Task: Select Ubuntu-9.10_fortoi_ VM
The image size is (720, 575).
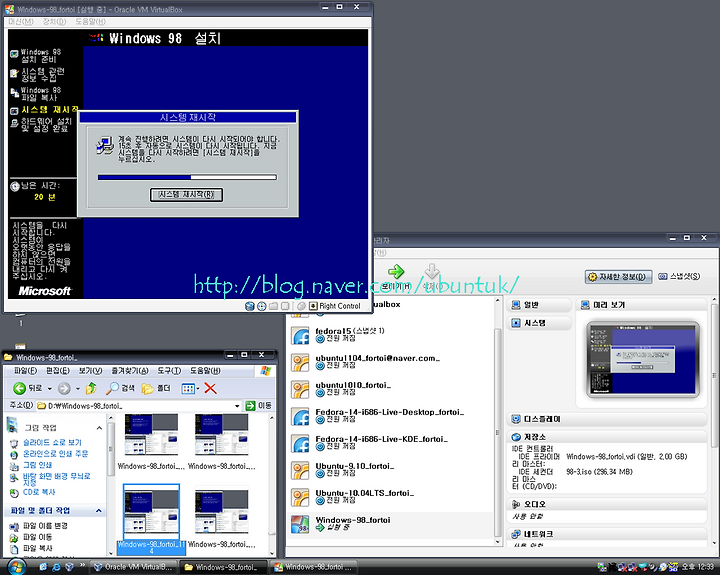Action: coord(390,470)
